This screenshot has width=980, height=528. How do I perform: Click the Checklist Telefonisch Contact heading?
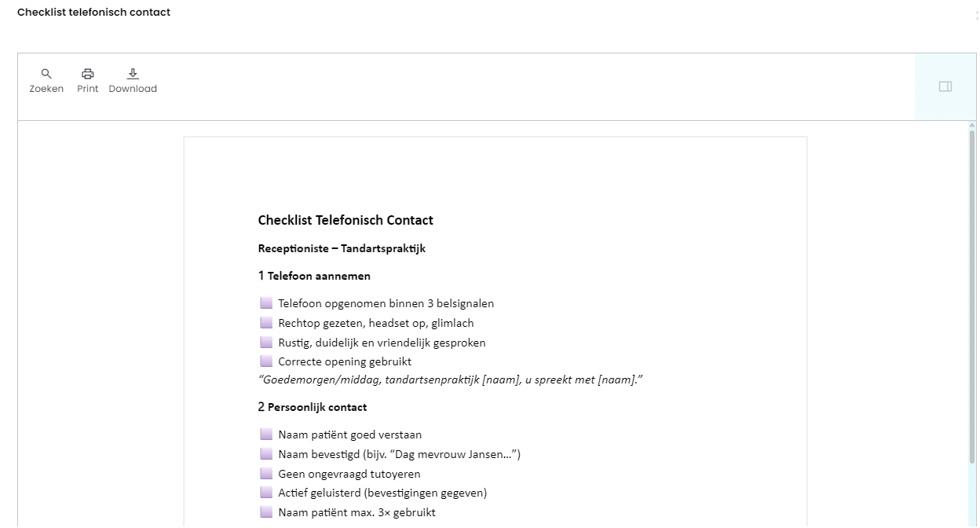pyautogui.click(x=346, y=220)
